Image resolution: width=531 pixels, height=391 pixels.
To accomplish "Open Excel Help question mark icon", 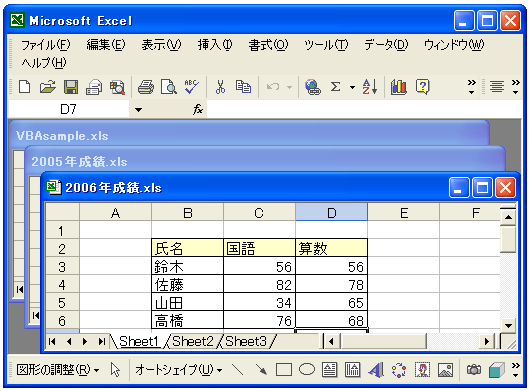I will tap(423, 87).
